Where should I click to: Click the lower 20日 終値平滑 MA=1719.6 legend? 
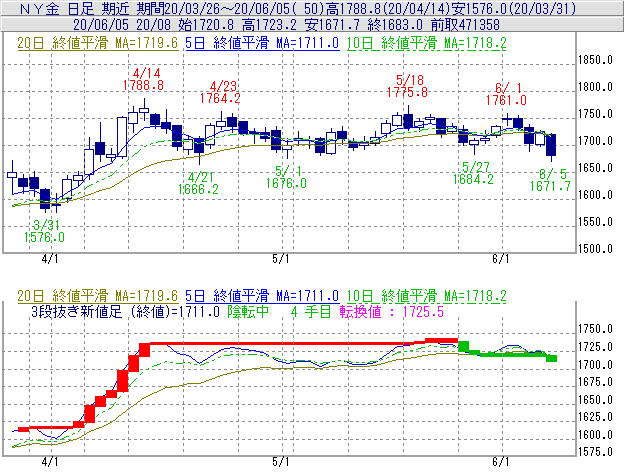point(98,296)
